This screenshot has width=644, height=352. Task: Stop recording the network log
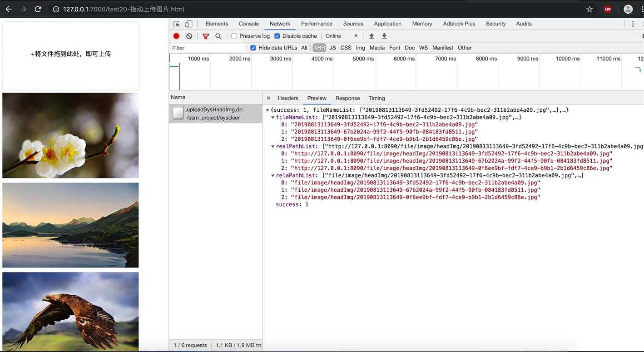pyautogui.click(x=176, y=36)
